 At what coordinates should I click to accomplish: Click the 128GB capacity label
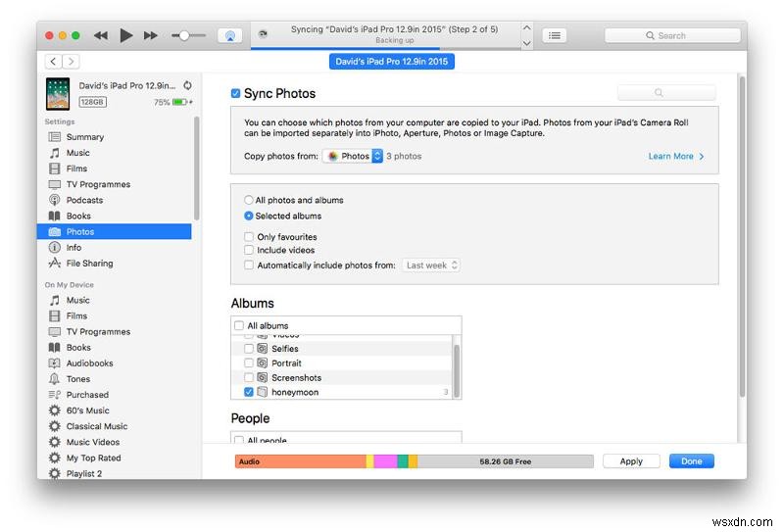click(92, 102)
